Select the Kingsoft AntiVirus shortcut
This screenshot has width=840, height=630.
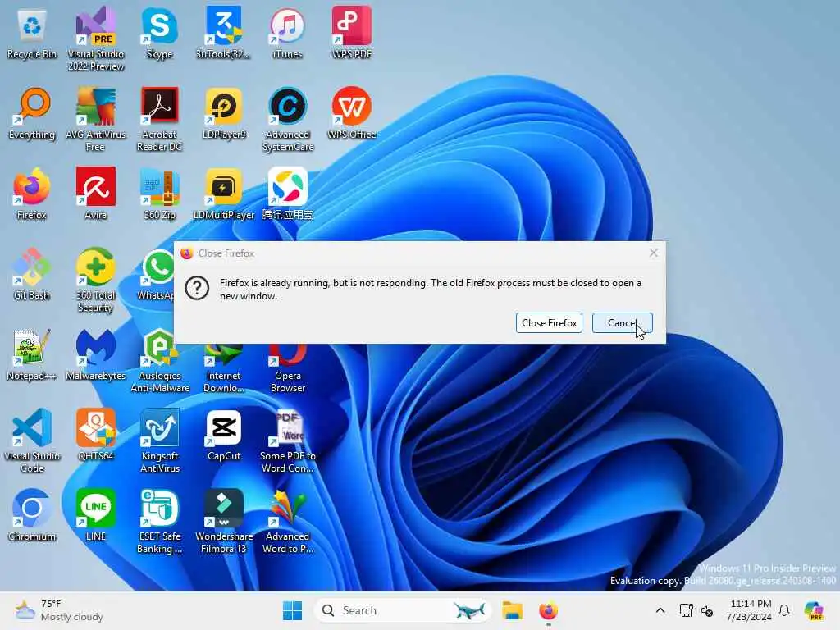pyautogui.click(x=160, y=441)
